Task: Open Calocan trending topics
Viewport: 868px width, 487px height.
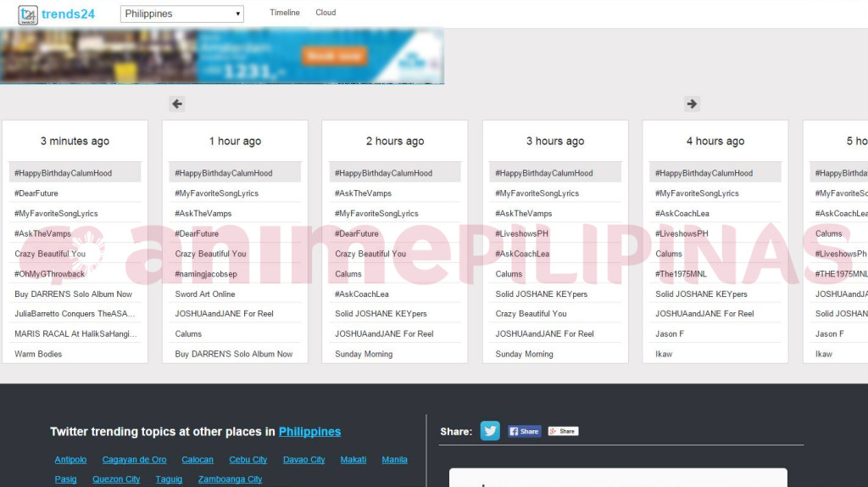Action: (197, 459)
